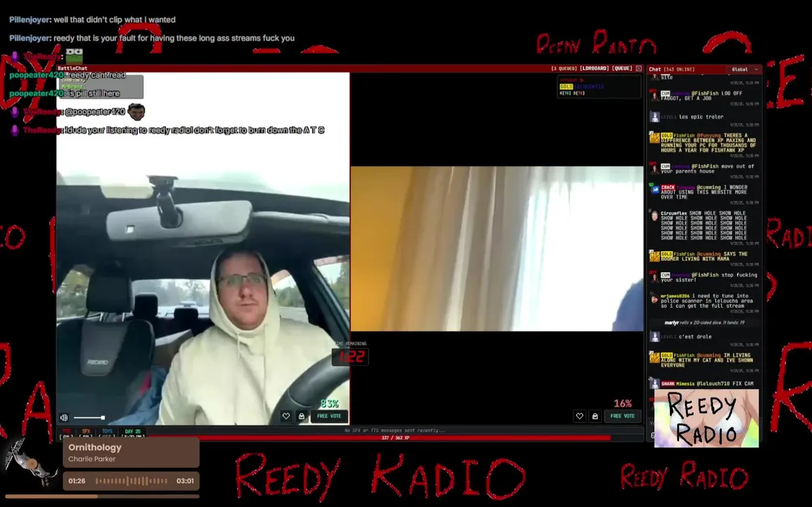Toggle the TOYS setting
812x507 pixels.
(x=107, y=433)
